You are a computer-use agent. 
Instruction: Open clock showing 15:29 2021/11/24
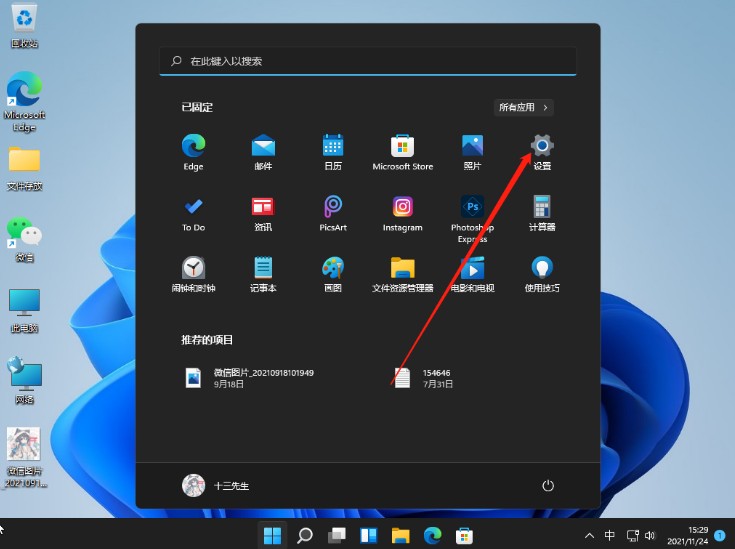point(688,535)
